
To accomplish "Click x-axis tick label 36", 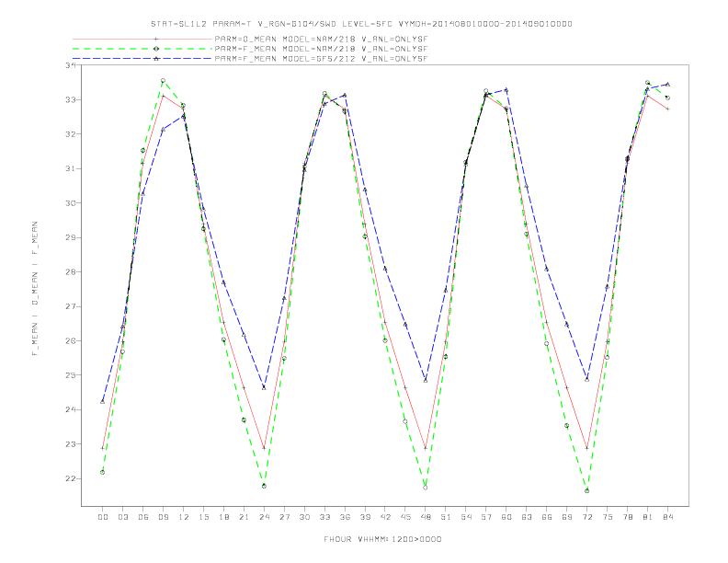I will click(x=345, y=517).
